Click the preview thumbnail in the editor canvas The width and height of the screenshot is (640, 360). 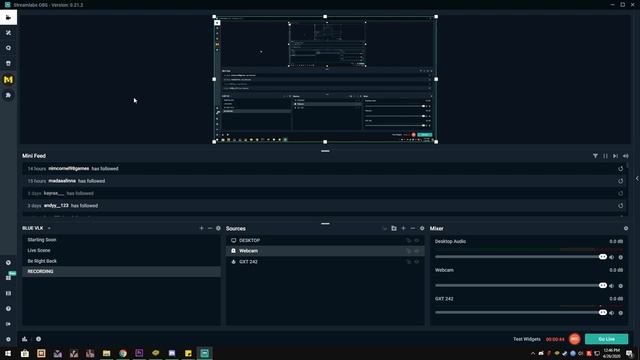coord(325,79)
